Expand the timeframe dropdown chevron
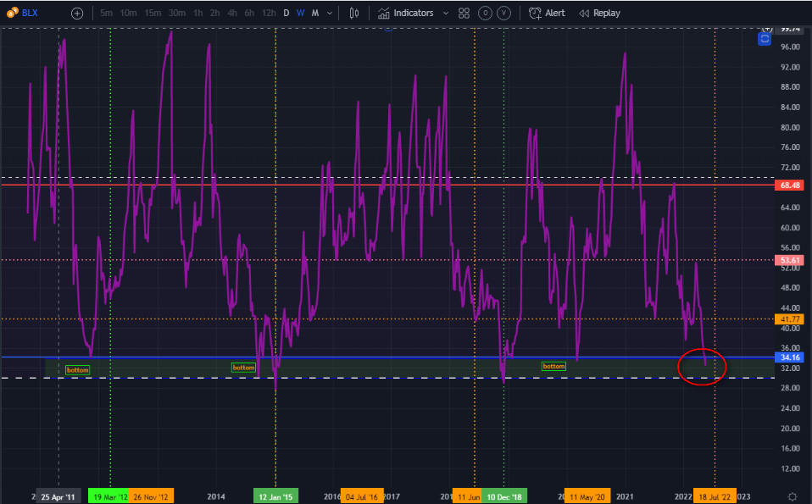 pos(330,14)
